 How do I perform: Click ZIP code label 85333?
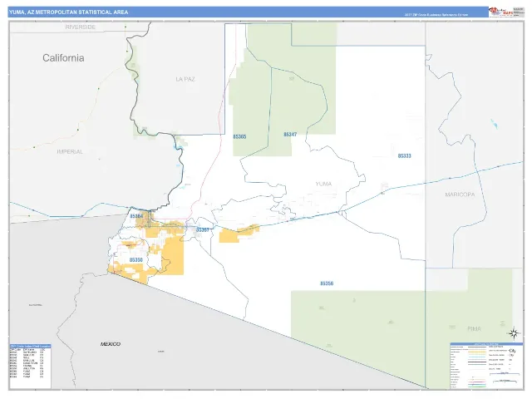point(405,156)
